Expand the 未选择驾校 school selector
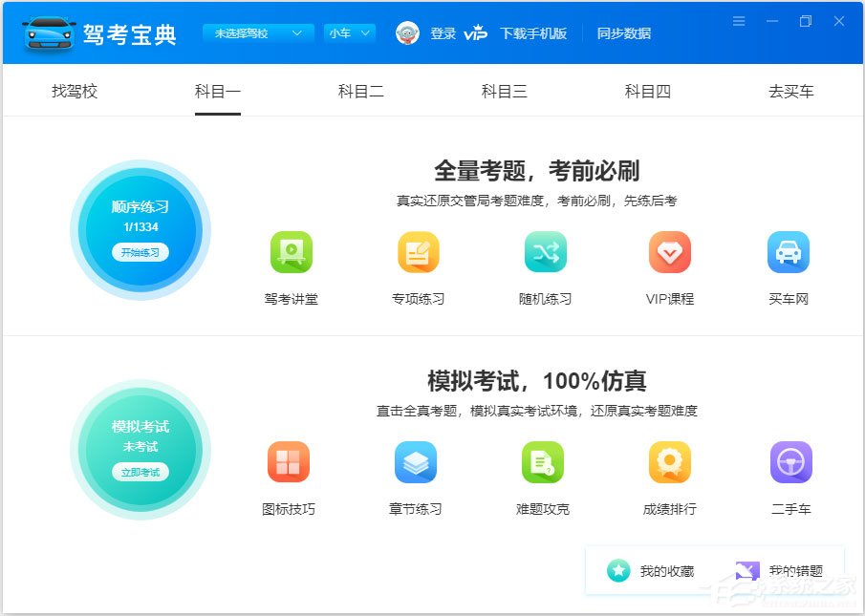 click(x=258, y=32)
